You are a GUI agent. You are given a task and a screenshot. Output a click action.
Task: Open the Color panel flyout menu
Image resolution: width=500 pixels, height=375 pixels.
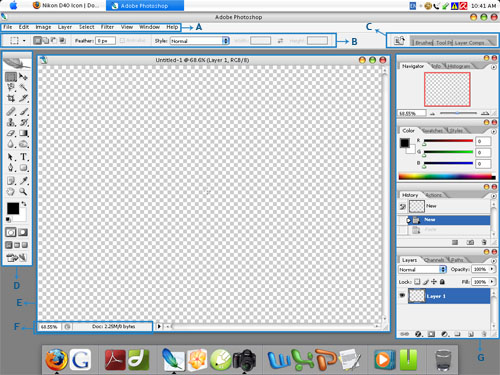click(494, 131)
